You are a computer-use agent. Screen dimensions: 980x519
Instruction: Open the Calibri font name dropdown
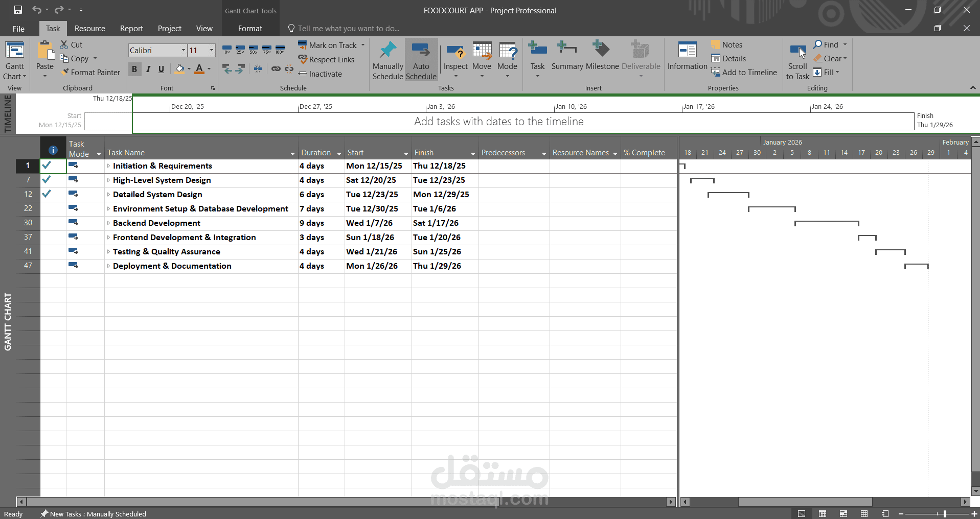pos(183,50)
